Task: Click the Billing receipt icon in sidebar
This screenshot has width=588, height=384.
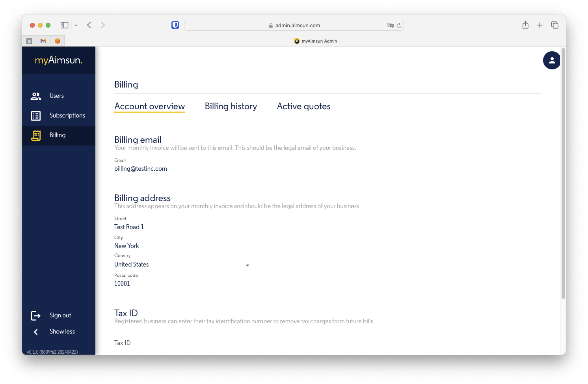Action: (35, 135)
